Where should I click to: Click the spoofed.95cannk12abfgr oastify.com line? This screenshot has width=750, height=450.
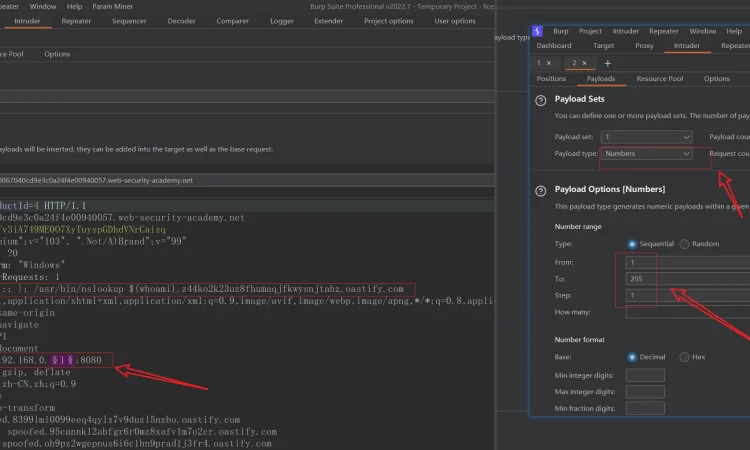tap(142, 432)
